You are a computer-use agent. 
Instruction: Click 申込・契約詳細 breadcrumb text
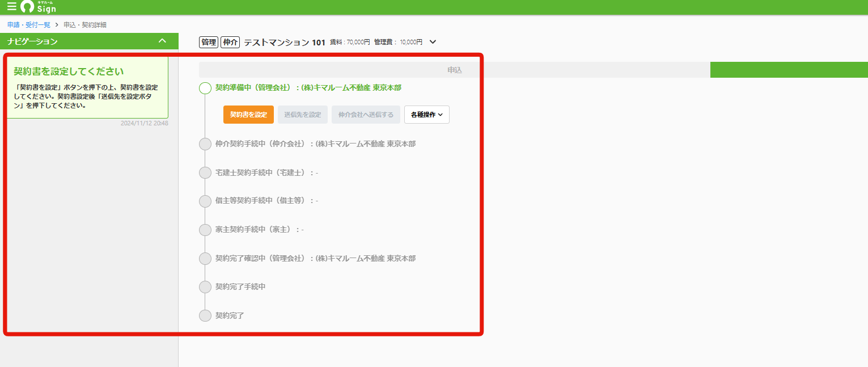click(85, 25)
